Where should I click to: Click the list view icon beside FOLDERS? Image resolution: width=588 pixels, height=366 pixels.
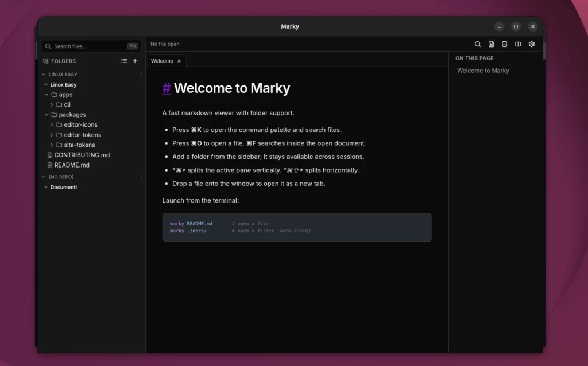(124, 61)
